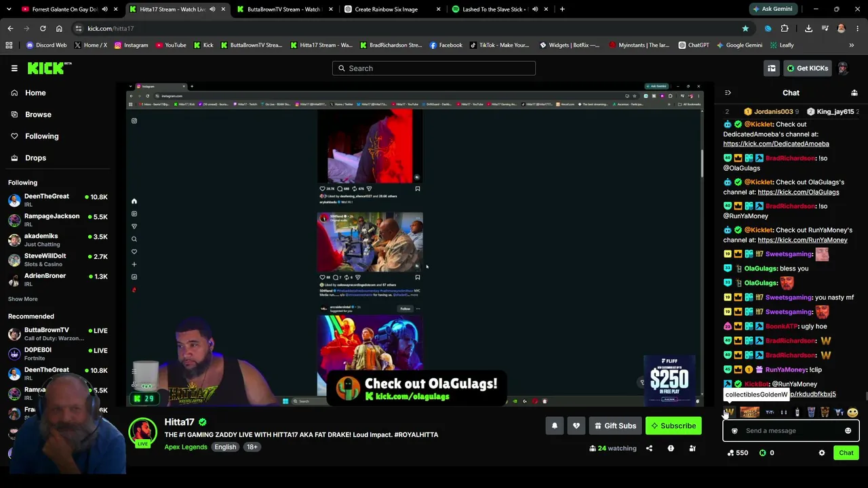Viewport: 868px width, 488px height.
Task: Collapse the chat panel
Action: point(728,93)
